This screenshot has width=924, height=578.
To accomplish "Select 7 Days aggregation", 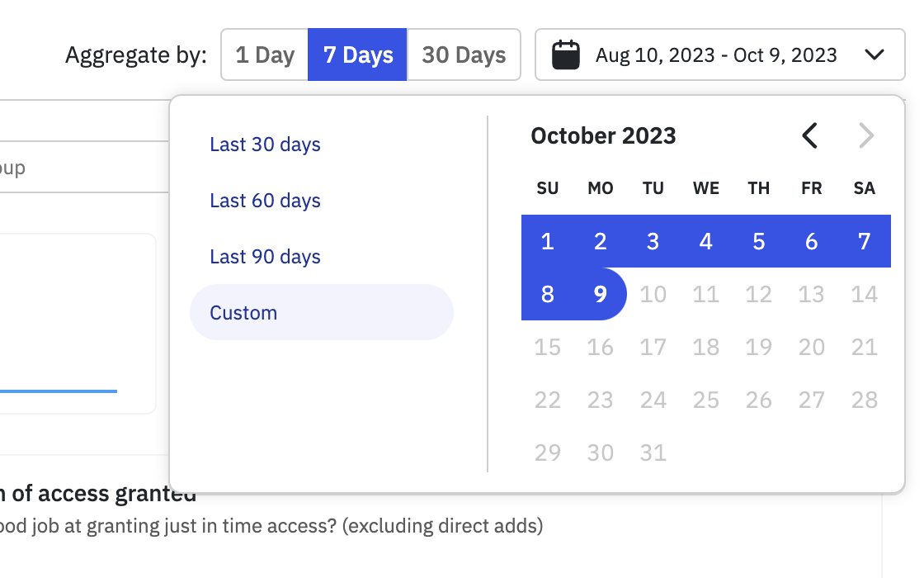I will click(x=358, y=54).
